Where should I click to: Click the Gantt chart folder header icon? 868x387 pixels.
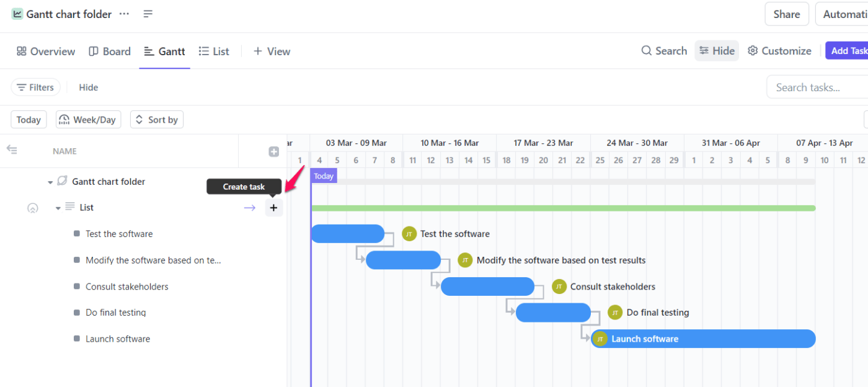[17, 14]
